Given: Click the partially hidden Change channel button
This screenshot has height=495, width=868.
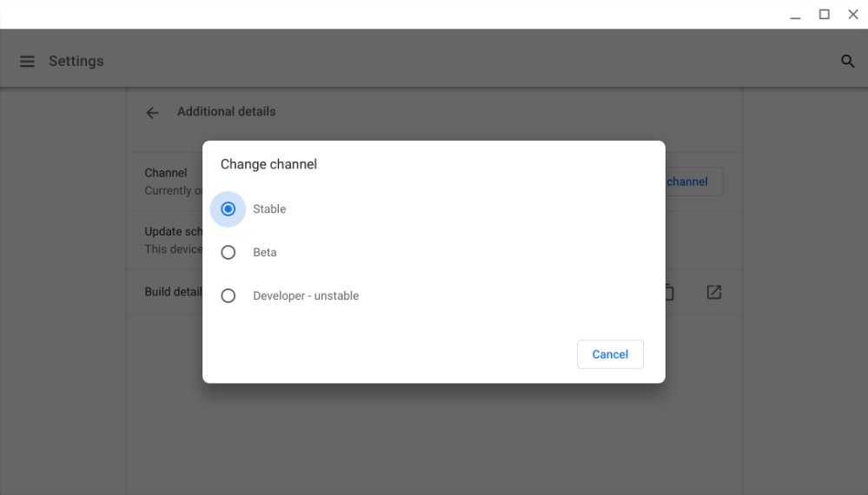Looking at the screenshot, I should (x=692, y=182).
